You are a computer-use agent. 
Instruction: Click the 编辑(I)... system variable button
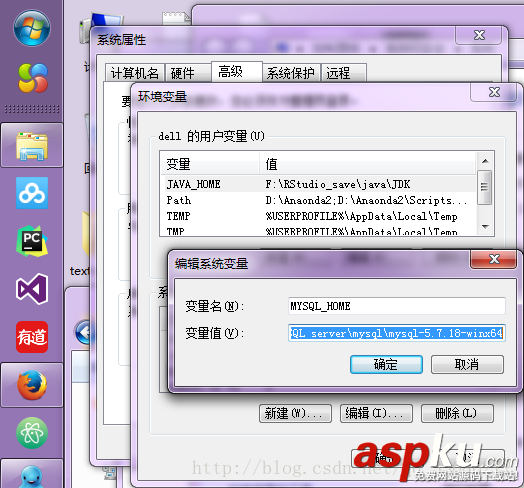pos(376,413)
